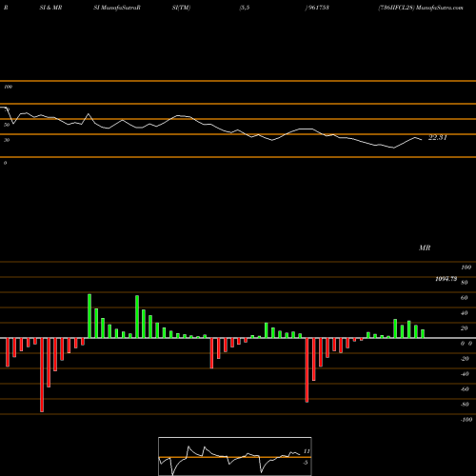Select the deepest red histogram bar

pos(42,375)
